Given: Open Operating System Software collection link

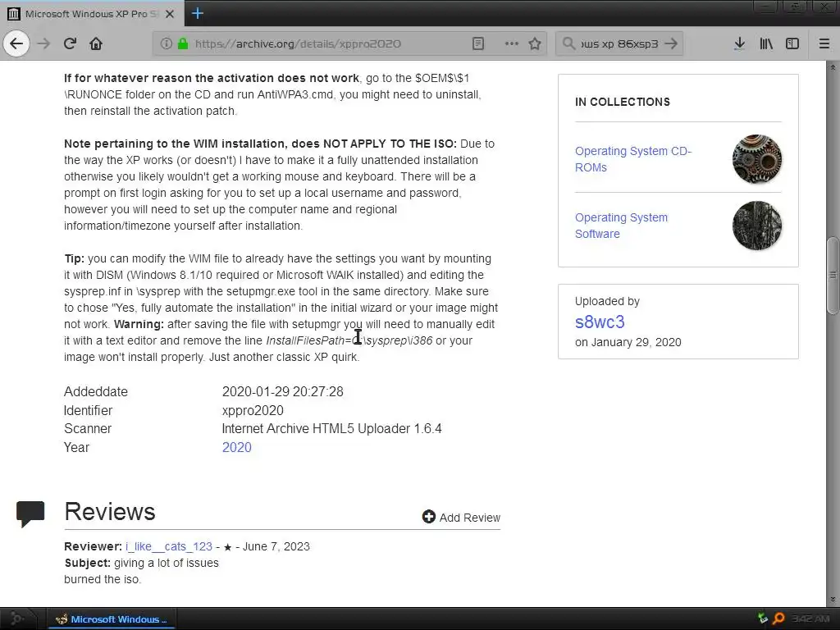Looking at the screenshot, I should pos(622,226).
